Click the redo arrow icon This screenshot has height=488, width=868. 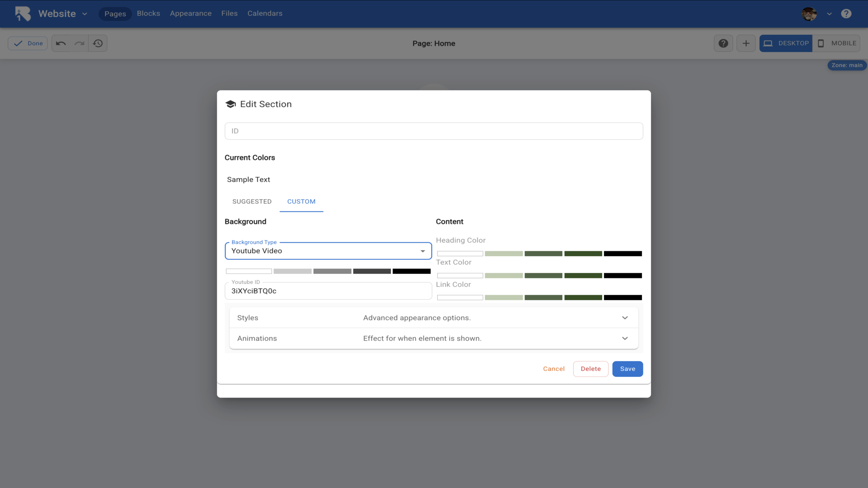[80, 43]
